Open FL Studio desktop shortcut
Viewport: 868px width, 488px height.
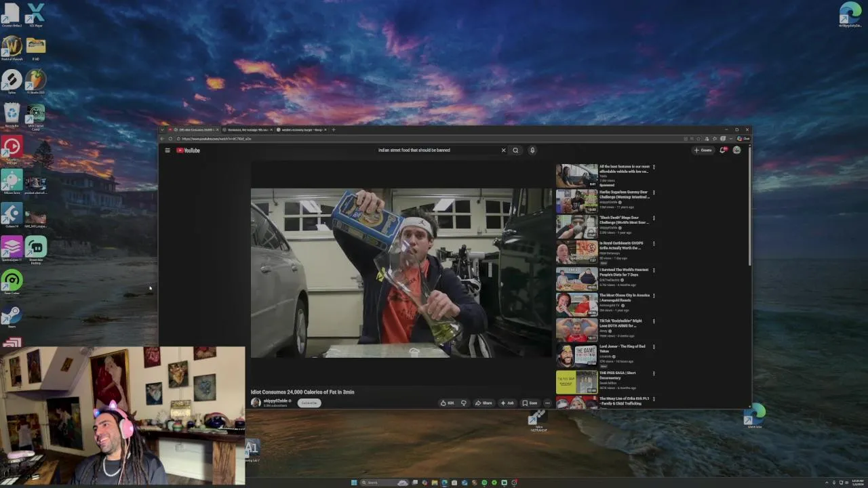(36, 81)
